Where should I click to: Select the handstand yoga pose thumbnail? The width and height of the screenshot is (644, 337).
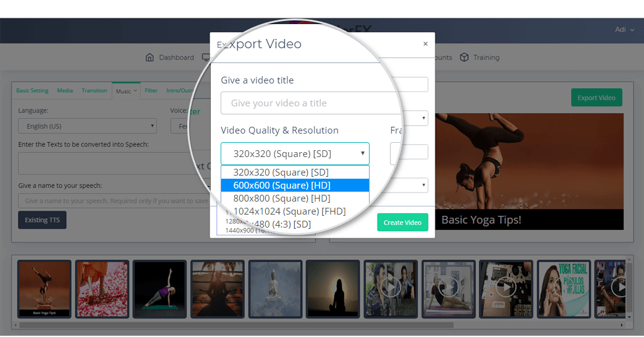pos(44,289)
